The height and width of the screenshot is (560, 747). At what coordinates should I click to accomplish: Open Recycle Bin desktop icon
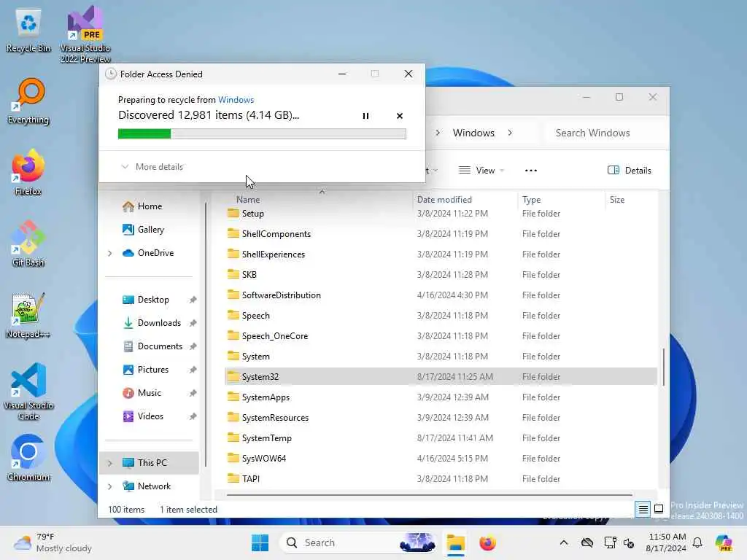tap(28, 31)
